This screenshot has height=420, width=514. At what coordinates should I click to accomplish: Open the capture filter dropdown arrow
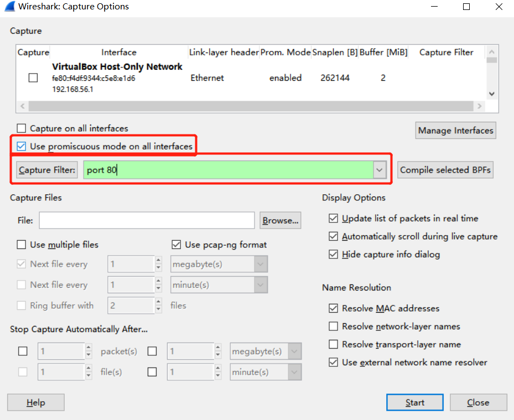pyautogui.click(x=380, y=170)
